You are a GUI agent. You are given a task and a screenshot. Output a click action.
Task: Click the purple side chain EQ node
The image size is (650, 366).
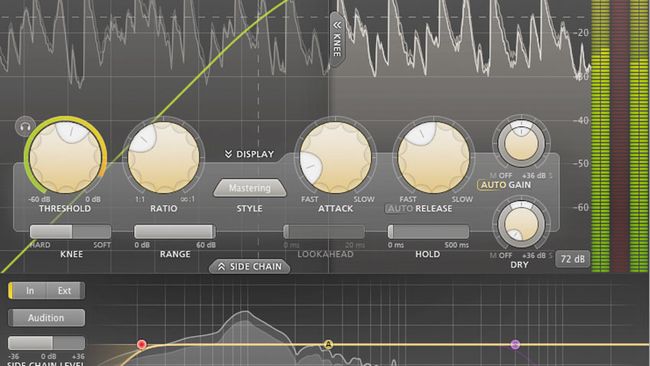515,344
